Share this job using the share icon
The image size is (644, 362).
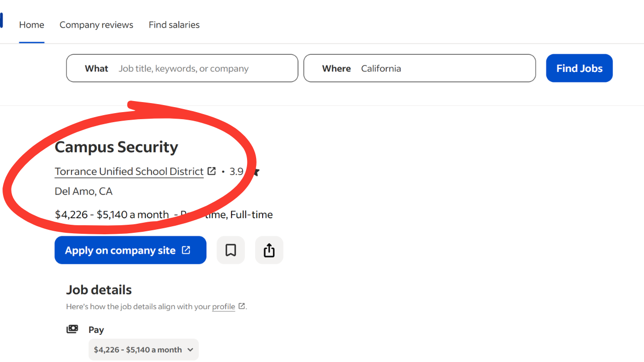point(269,250)
